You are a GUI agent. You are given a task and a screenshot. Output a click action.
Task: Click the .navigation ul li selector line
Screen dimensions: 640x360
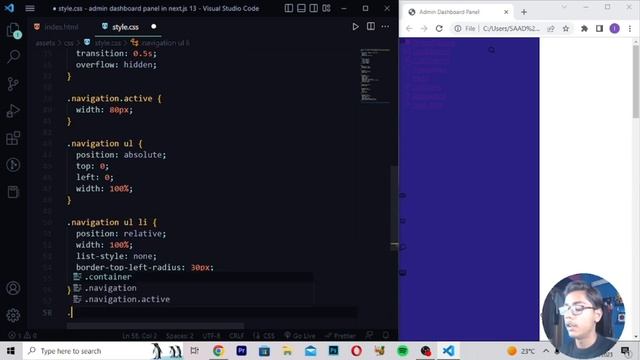pyautogui.click(x=112, y=222)
